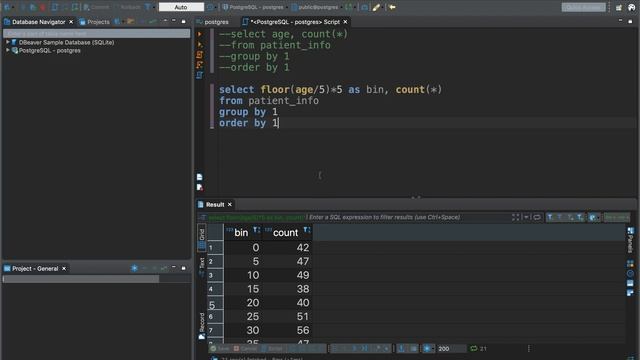640x360 pixels.
Task: Open the Auto transaction mode dropdown
Action: 181,7
